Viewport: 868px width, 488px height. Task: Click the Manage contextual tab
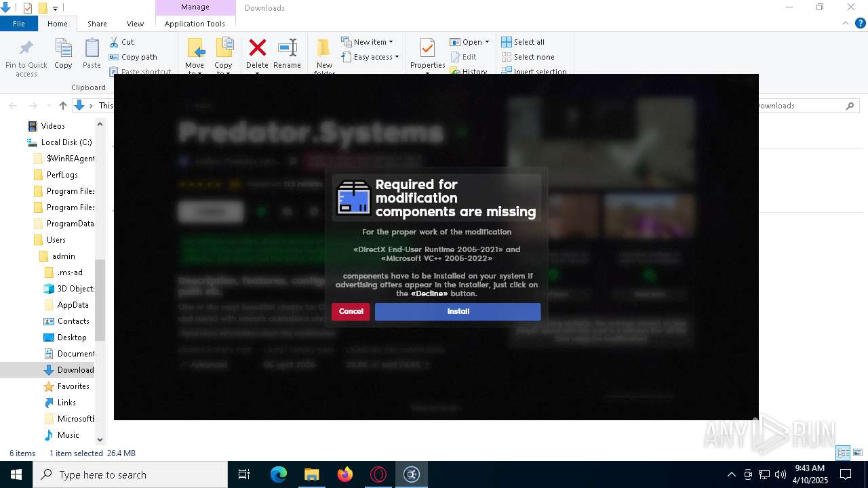pos(195,7)
